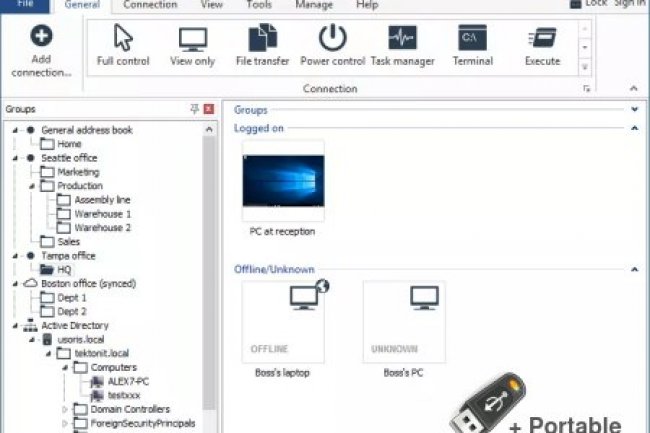This screenshot has height=433, width=650.
Task: Switch to the Connection ribbon tab
Action: (x=149, y=5)
